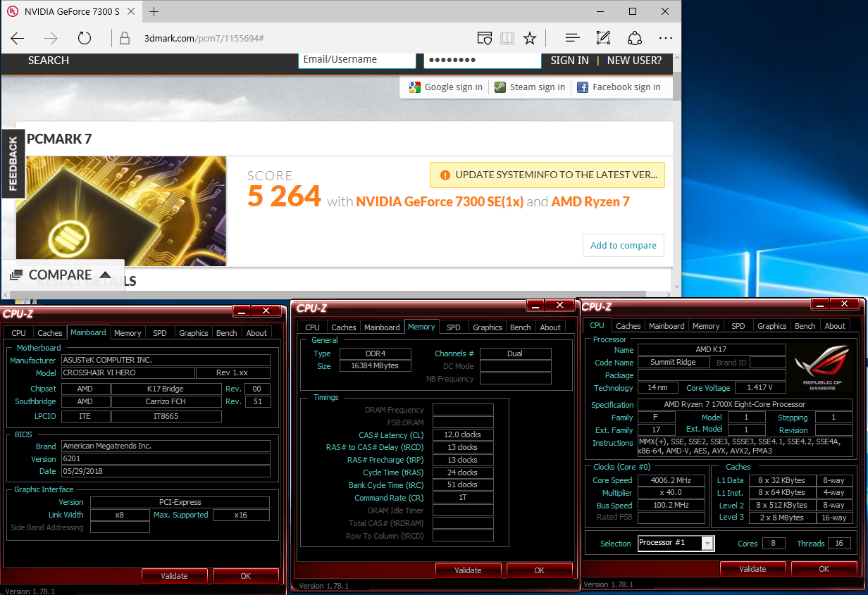
Task: Open Mainboard tab in Memory CPU-Z window
Action: click(x=383, y=327)
